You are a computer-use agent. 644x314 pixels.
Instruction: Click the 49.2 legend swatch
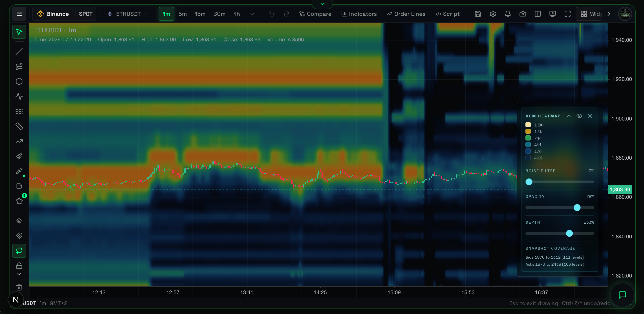pyautogui.click(x=528, y=158)
